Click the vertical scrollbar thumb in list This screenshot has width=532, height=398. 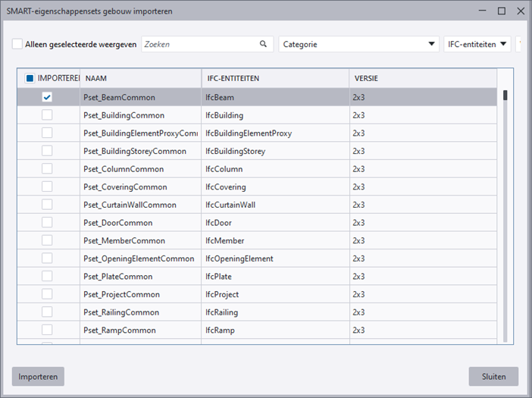pyautogui.click(x=505, y=96)
